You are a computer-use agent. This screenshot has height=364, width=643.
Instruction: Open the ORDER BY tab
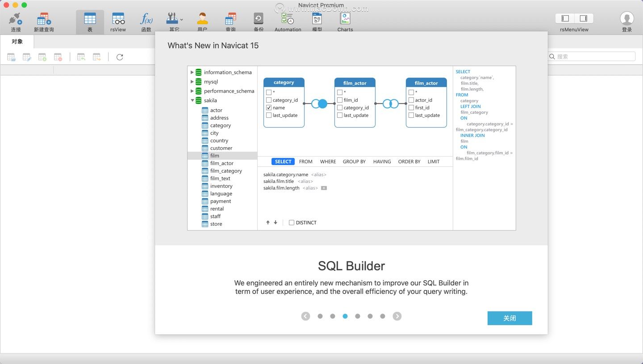pyautogui.click(x=409, y=161)
